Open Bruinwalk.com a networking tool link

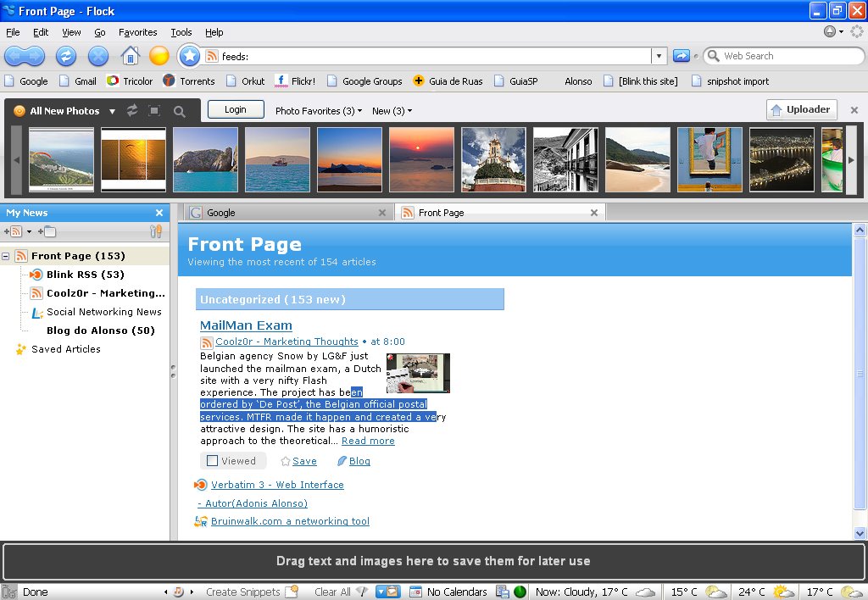click(x=290, y=521)
